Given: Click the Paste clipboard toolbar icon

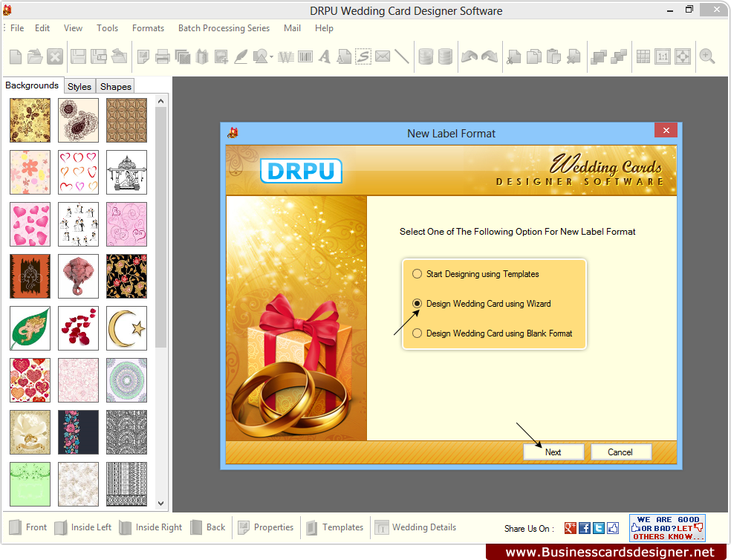Looking at the screenshot, I should (x=553, y=57).
